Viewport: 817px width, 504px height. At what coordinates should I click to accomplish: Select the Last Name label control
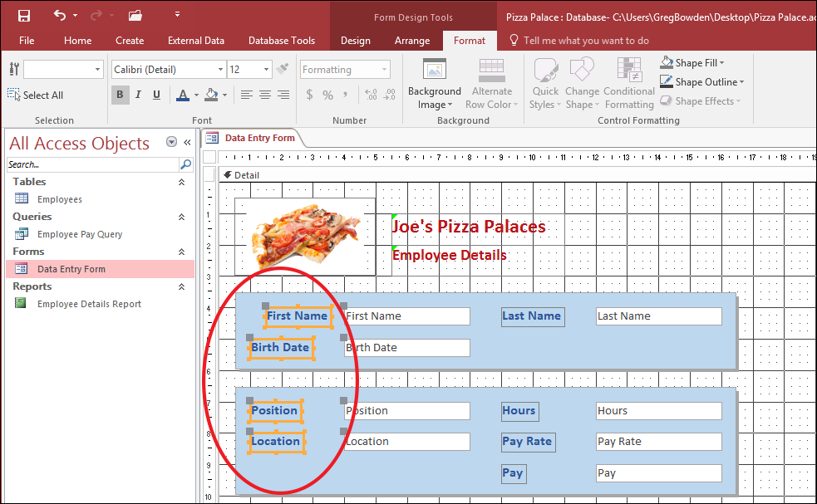coord(533,316)
